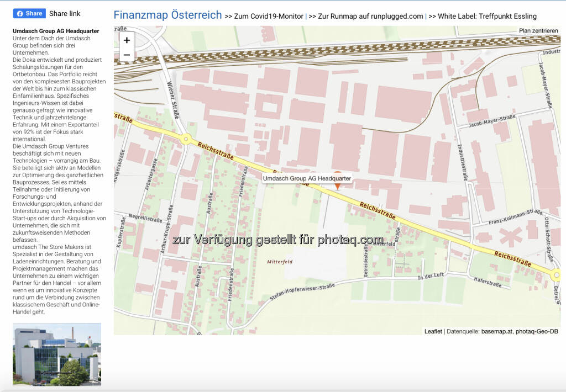Click the Mitterfeld label on the map
The image size is (566, 392).
280,262
